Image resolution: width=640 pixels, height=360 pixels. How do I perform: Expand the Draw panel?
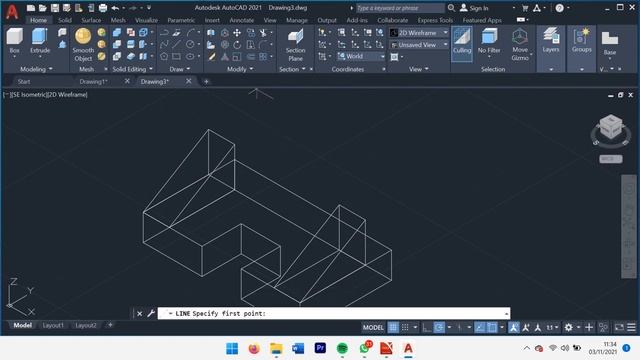tap(180, 69)
